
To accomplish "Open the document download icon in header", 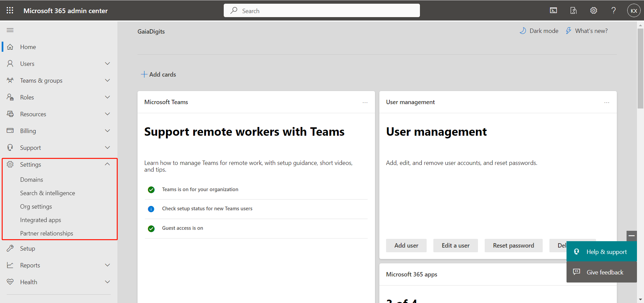I will pyautogui.click(x=574, y=10).
